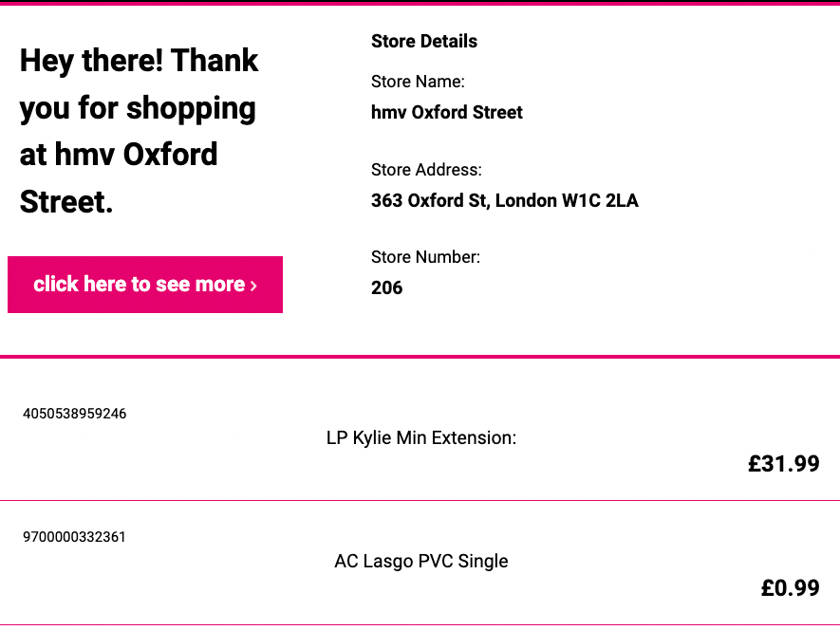Select the 'Hey there! Thank you' heading
Screen dimensions: 840x630
click(x=140, y=130)
